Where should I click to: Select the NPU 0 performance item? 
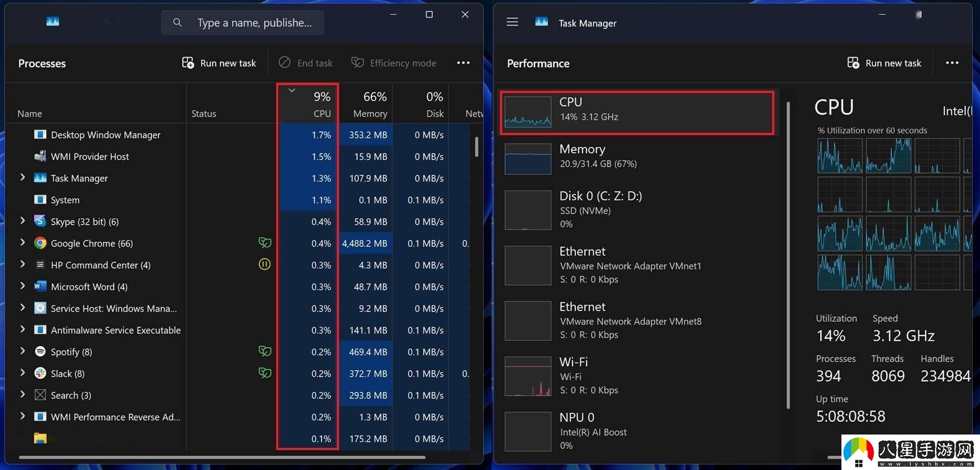tap(637, 431)
